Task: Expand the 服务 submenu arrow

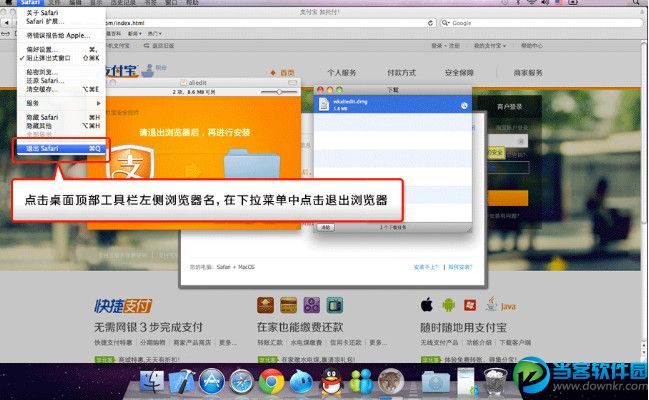Action: [x=98, y=103]
